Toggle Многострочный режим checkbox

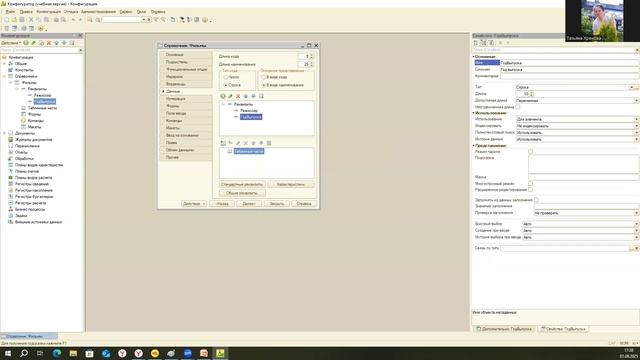[530, 184]
